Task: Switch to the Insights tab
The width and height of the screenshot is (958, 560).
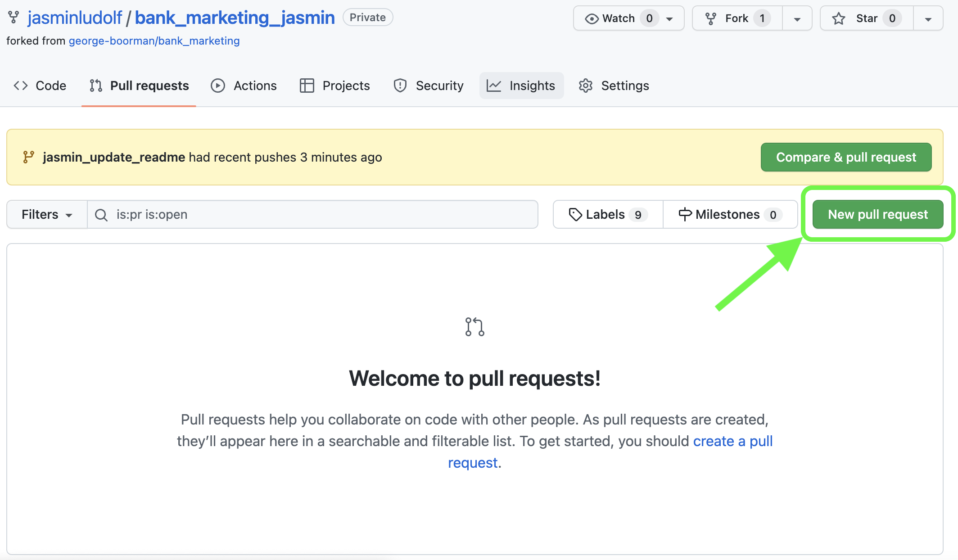Action: [x=521, y=86]
